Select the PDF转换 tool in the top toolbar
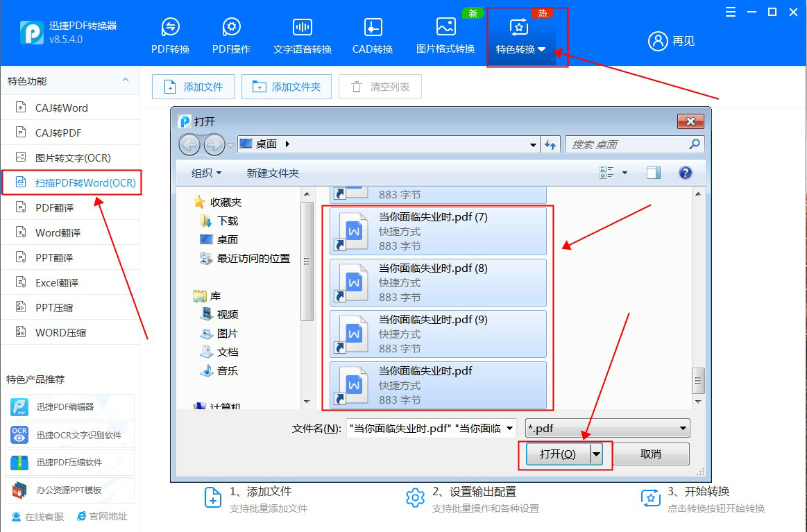Image resolution: width=807 pixels, height=532 pixels. coord(169,31)
